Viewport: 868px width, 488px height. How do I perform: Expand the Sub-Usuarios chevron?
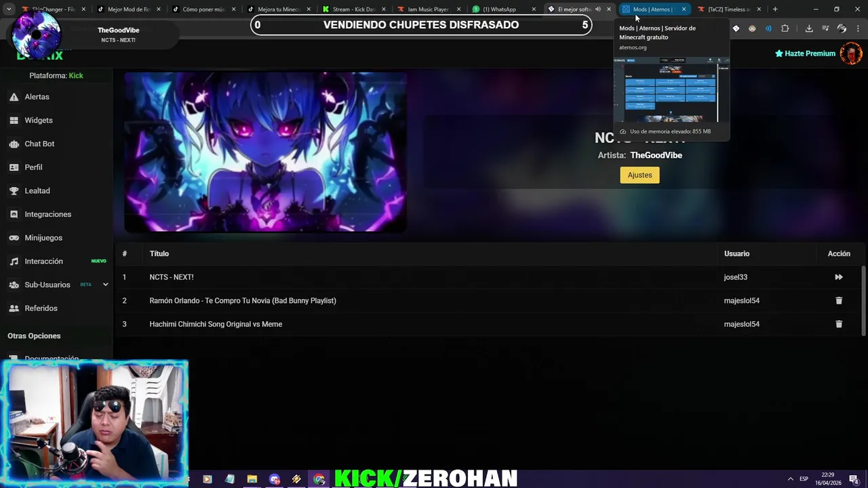click(x=105, y=285)
